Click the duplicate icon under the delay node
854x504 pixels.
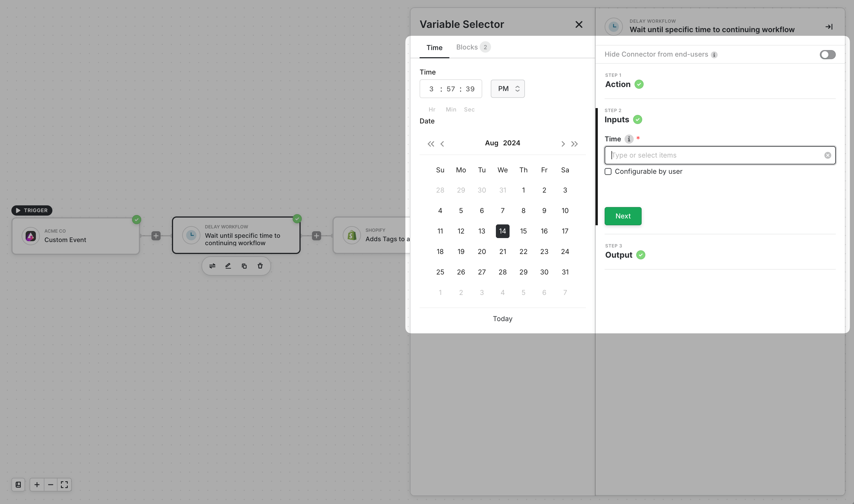[244, 266]
